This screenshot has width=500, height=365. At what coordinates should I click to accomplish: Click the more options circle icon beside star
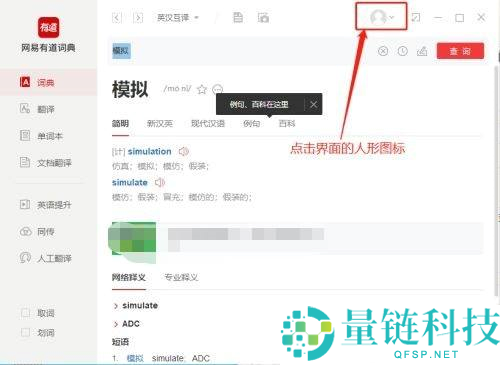click(217, 89)
